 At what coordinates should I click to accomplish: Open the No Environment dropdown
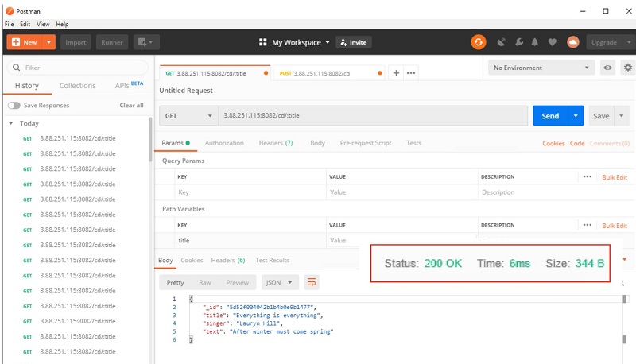541,68
